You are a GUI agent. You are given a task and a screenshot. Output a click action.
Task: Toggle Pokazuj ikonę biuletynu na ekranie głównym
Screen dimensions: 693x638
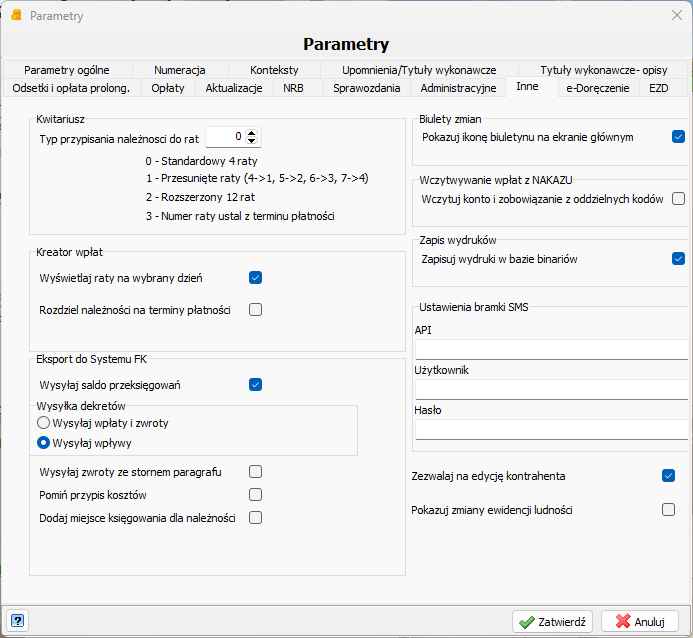pos(678,137)
